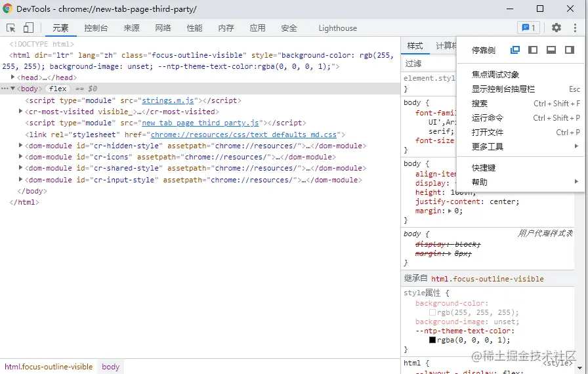Dock DevTools to the right side
Image resolution: width=588 pixels, height=374 pixels.
click(570, 50)
